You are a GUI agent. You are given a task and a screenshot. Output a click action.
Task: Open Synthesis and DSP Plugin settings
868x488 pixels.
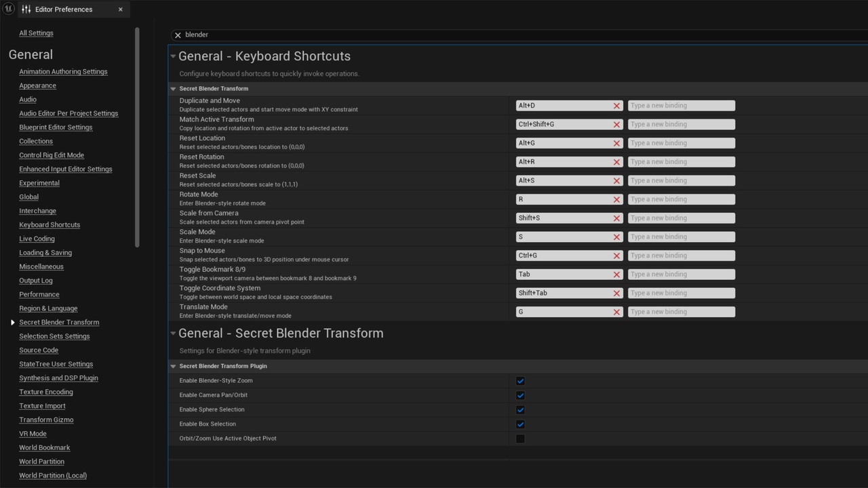tap(58, 378)
